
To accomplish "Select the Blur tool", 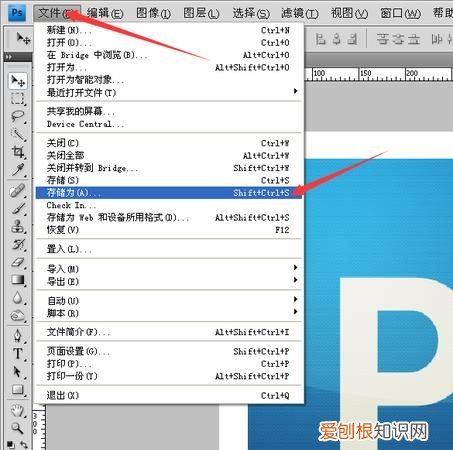I will click(x=18, y=298).
